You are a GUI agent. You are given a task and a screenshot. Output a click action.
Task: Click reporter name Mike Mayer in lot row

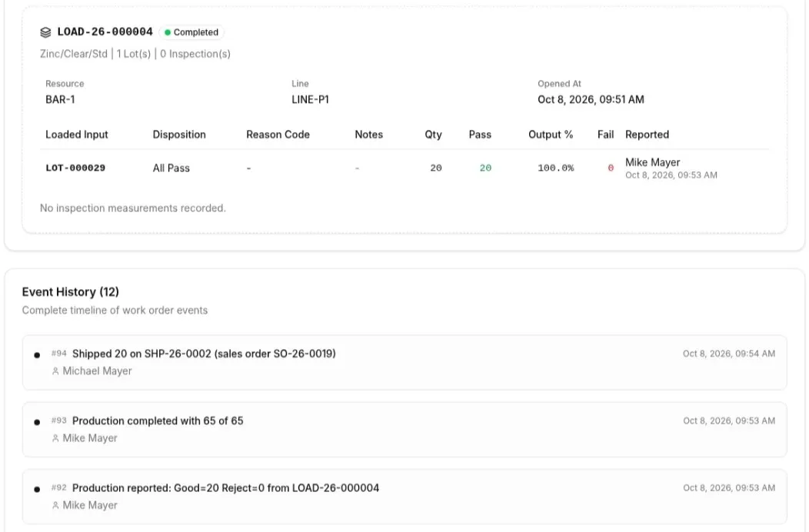[653, 162]
